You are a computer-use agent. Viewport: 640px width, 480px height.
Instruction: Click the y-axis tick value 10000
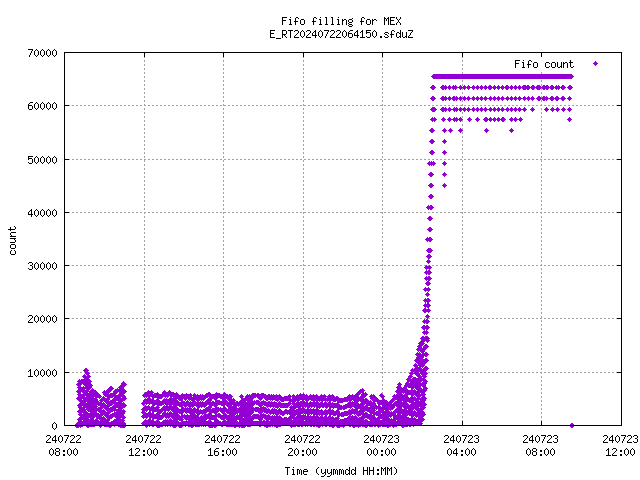(42, 373)
